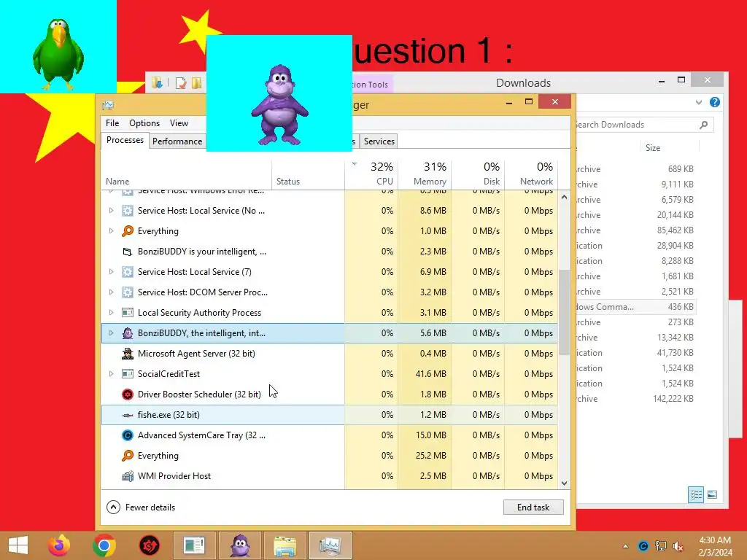747x560 pixels.
Task: Click the process list scroll up arrow
Action: tap(564, 197)
